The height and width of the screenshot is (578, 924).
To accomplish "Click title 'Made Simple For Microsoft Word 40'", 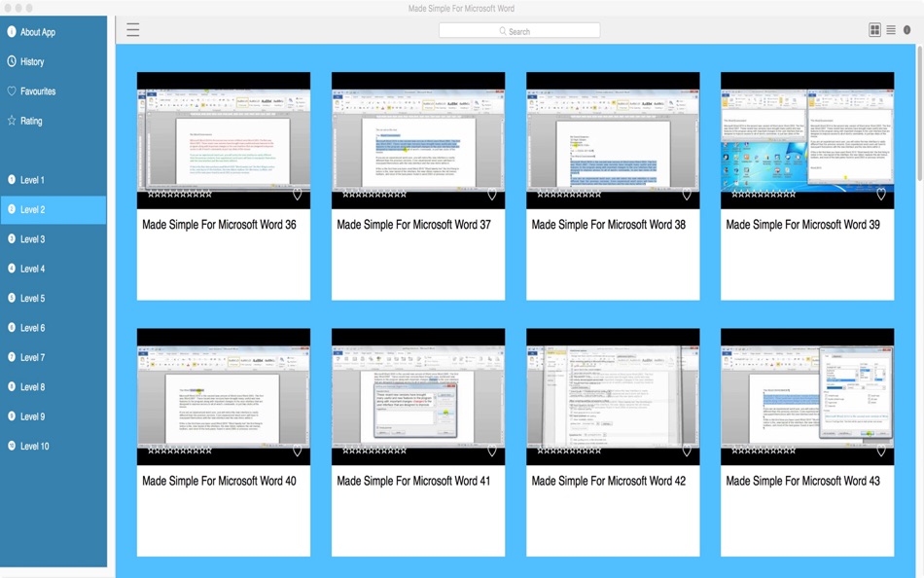I will tap(219, 482).
